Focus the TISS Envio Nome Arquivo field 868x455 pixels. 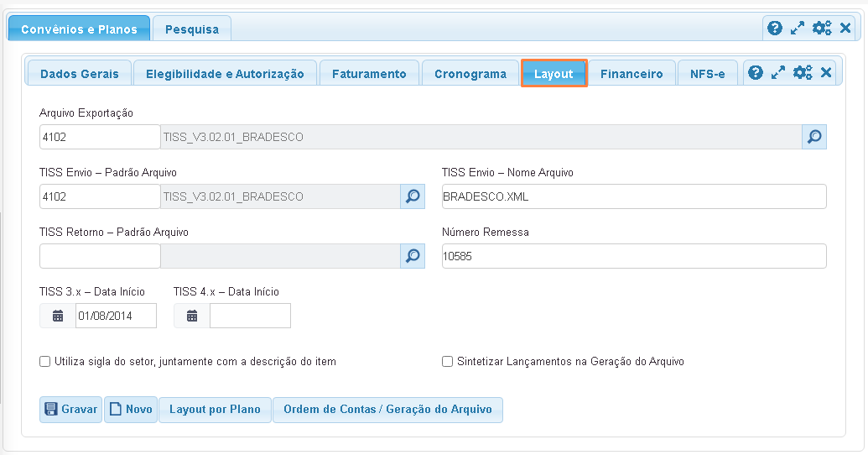pyautogui.click(x=633, y=196)
